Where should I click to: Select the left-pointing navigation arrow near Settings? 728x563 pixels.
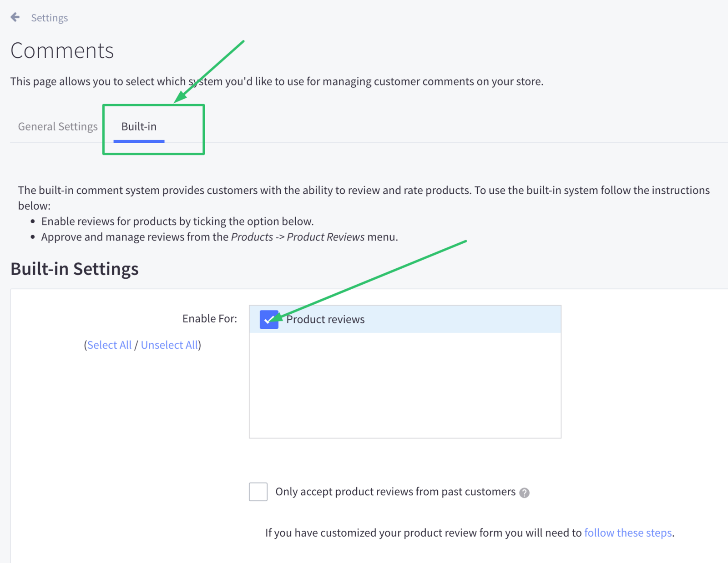tap(15, 17)
